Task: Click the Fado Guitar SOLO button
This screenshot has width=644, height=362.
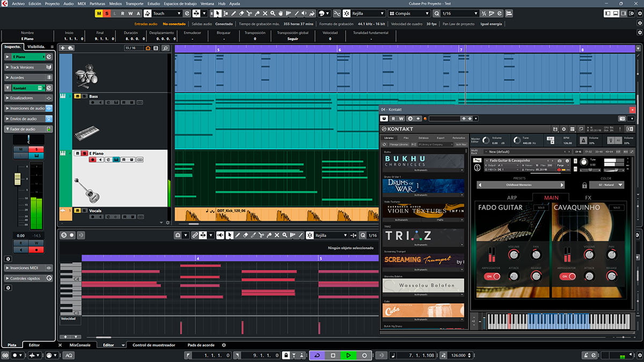Action: [541, 208]
